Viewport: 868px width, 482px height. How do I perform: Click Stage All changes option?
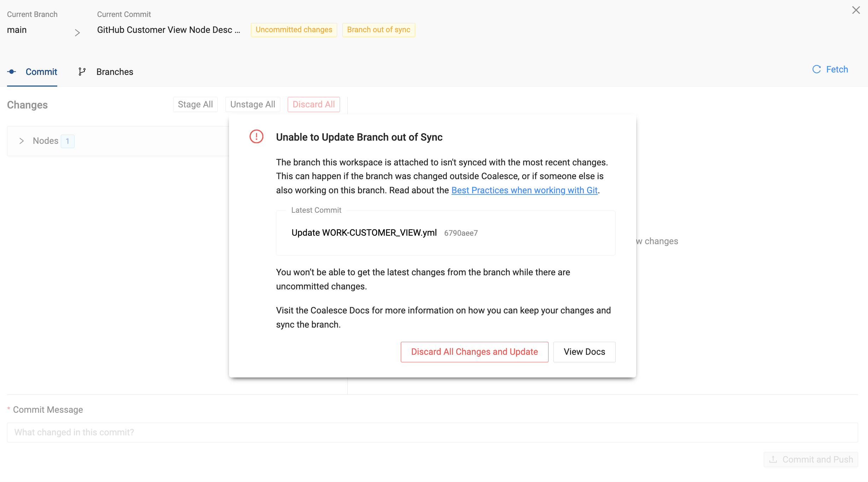pyautogui.click(x=195, y=104)
